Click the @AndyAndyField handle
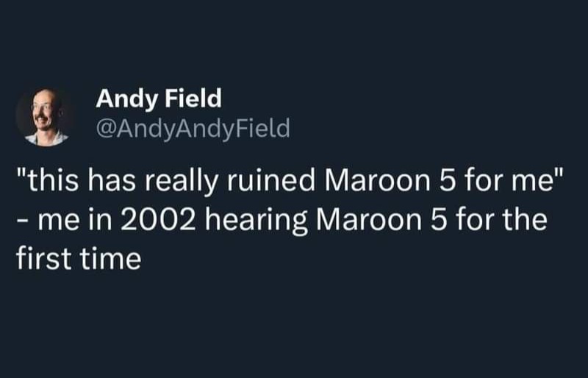This screenshot has height=378, width=588. (x=193, y=129)
